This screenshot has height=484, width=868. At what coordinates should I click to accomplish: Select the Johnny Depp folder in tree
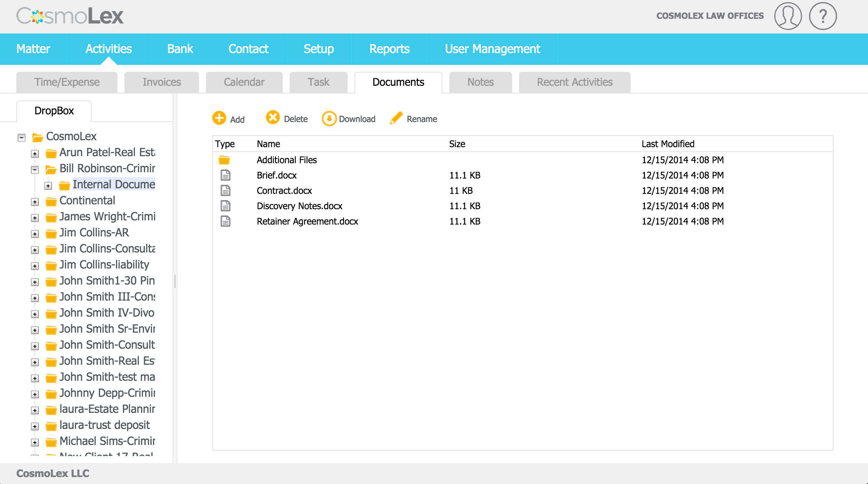[107, 393]
